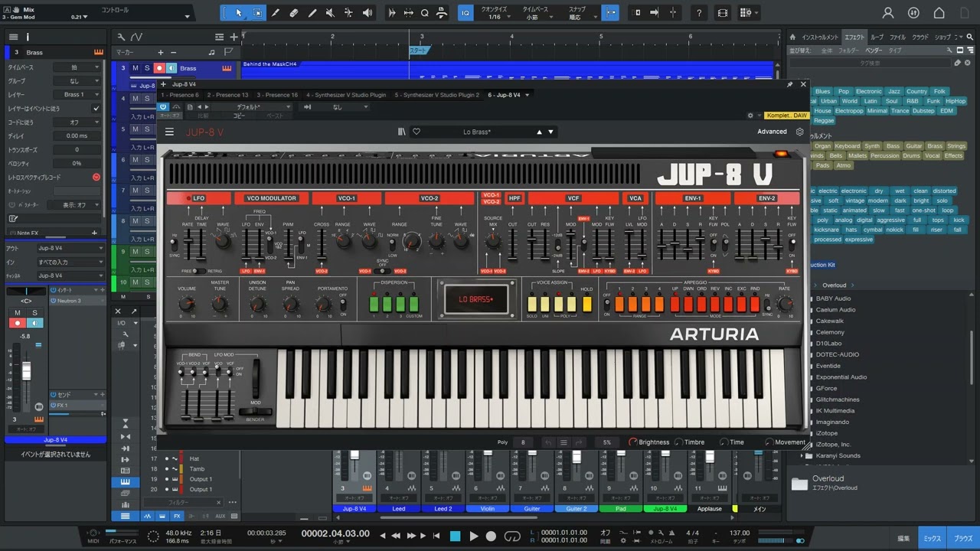This screenshot has height=551, width=980.
Task: Open the Arturia undo history list icon
Action: 563,442
